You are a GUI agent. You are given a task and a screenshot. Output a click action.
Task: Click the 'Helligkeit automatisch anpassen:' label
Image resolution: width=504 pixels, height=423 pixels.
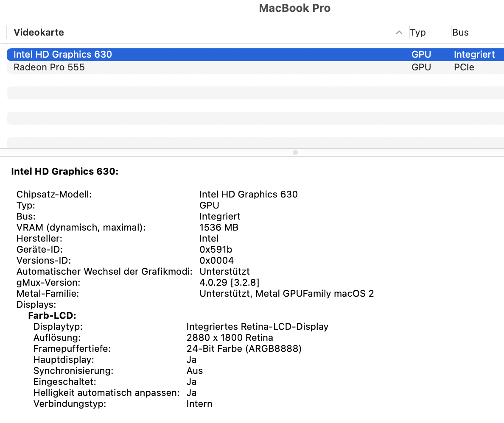tap(106, 393)
